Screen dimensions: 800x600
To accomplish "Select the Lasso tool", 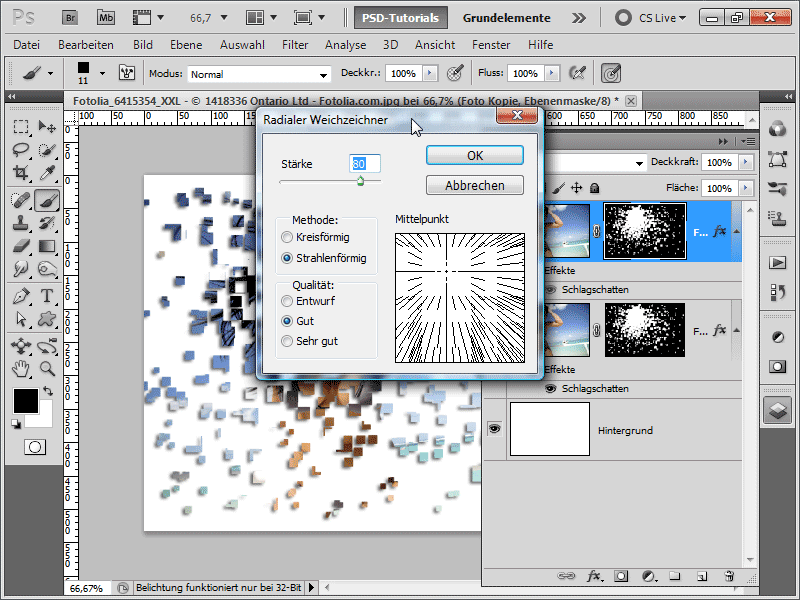I will (21, 149).
